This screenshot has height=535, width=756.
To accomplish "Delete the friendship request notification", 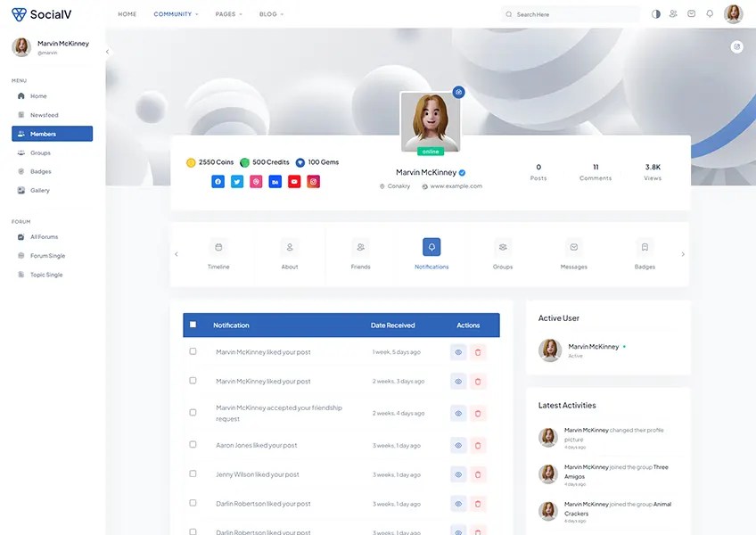I will (478, 414).
